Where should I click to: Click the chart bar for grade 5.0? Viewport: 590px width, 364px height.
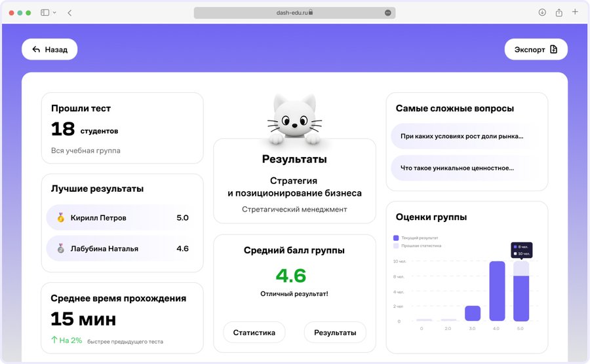tap(521, 291)
